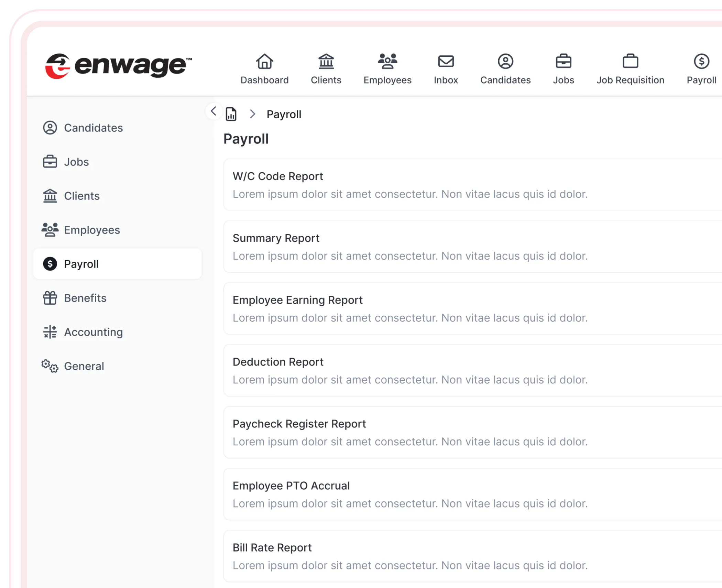The image size is (722, 588).
Task: Collapse the sidebar with the left chevron
Action: (x=214, y=111)
